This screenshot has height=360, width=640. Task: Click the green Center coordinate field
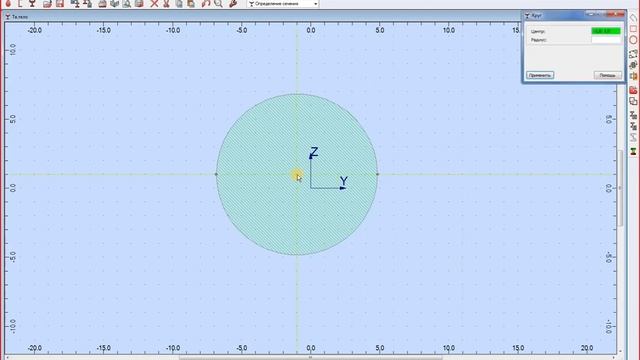pyautogui.click(x=606, y=31)
